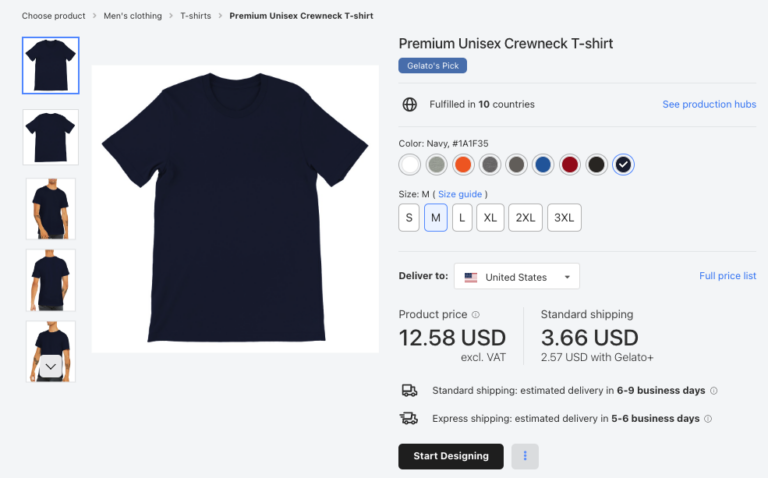This screenshot has height=478, width=768.
Task: Open the See production hubs link
Action: pos(709,104)
